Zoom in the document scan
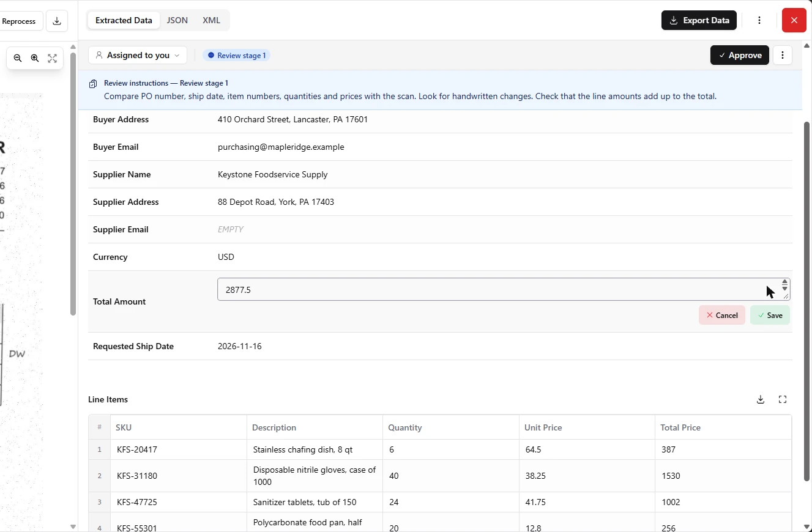812x532 pixels. 35,58
